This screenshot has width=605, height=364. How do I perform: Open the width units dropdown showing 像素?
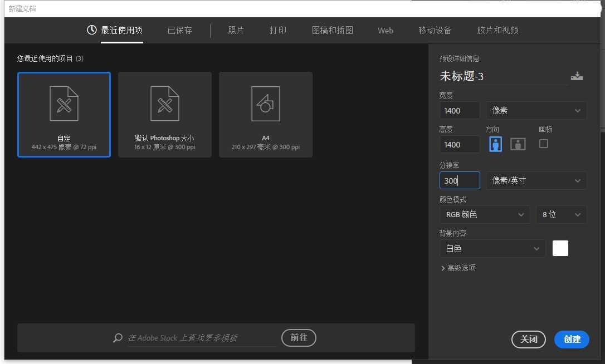coord(536,110)
